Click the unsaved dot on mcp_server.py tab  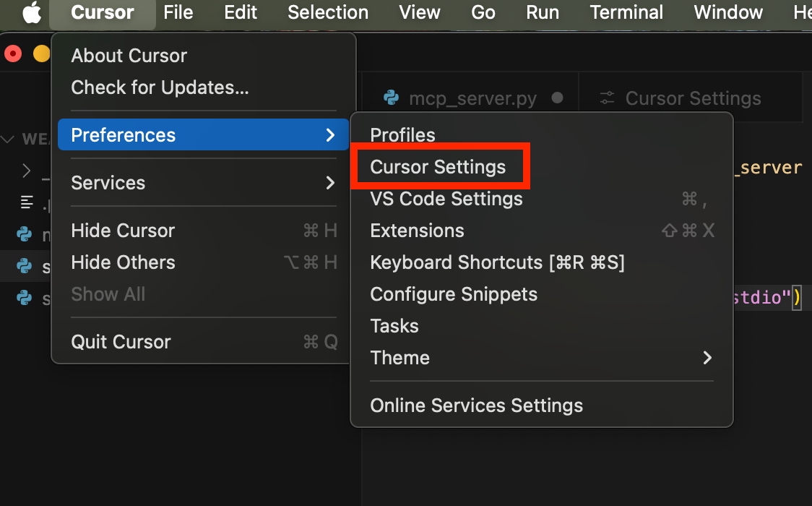click(x=557, y=98)
